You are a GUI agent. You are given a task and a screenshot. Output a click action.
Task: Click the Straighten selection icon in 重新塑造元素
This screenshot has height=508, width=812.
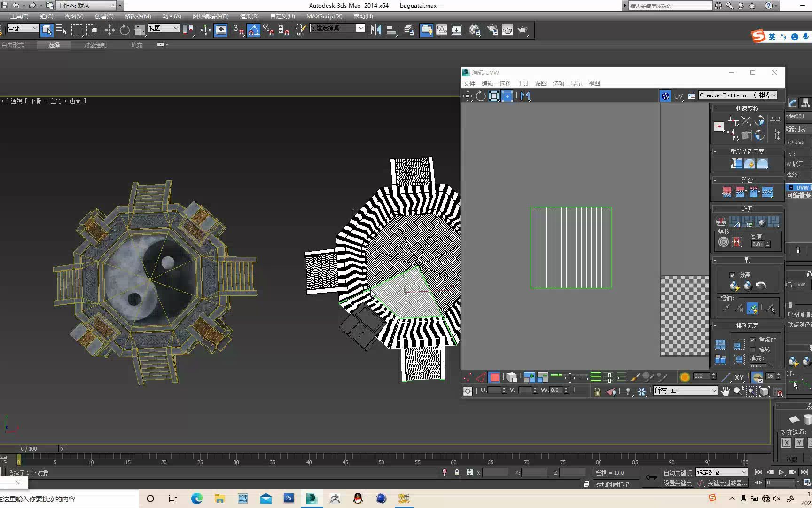pos(736,163)
